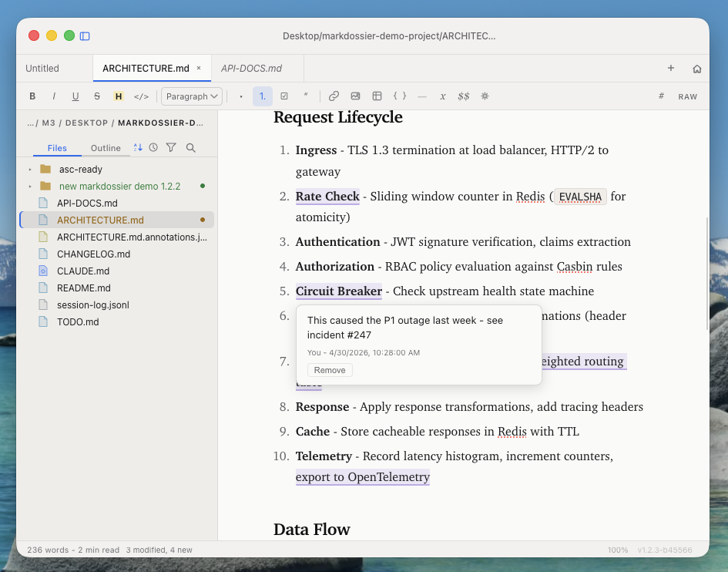Image resolution: width=728 pixels, height=572 pixels.
Task: Insert a $$ math block
Action: (x=463, y=96)
